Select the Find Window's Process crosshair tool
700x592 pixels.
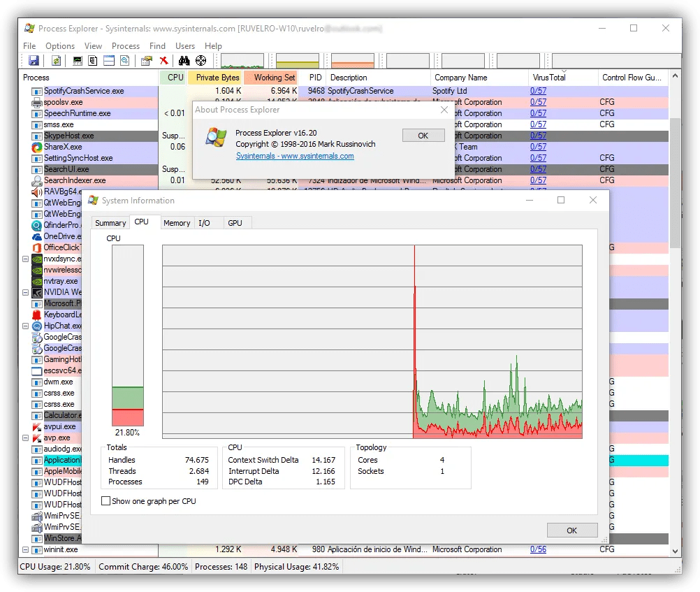pos(201,61)
